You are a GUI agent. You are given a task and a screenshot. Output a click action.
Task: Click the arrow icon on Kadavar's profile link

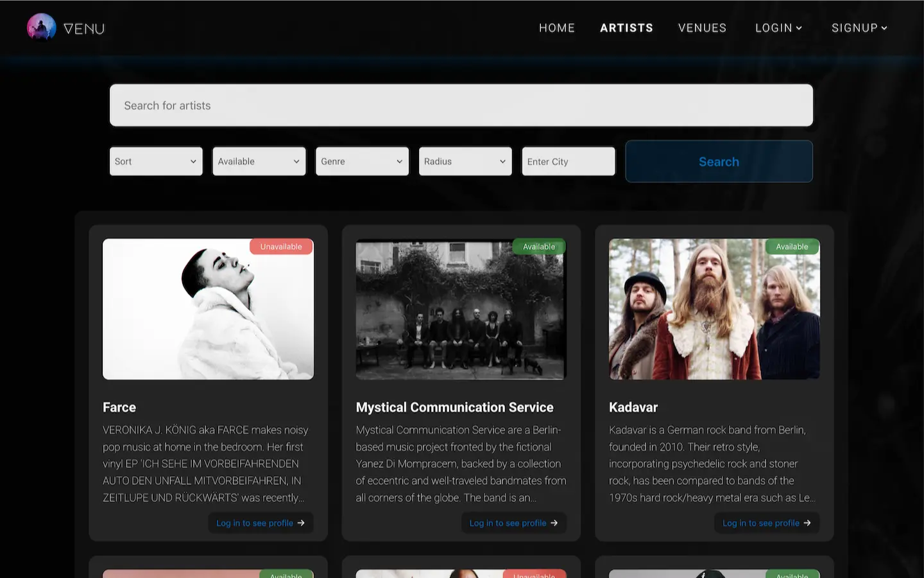pos(807,523)
